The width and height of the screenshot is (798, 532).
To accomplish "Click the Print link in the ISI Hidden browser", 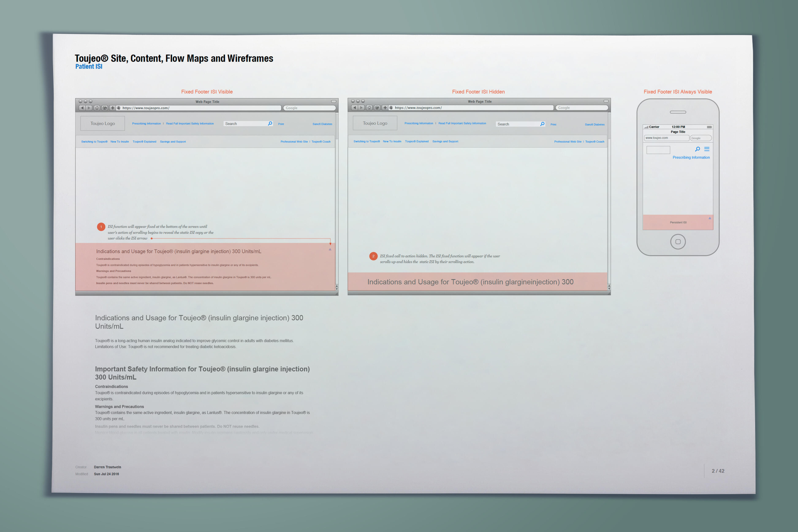I will point(553,125).
